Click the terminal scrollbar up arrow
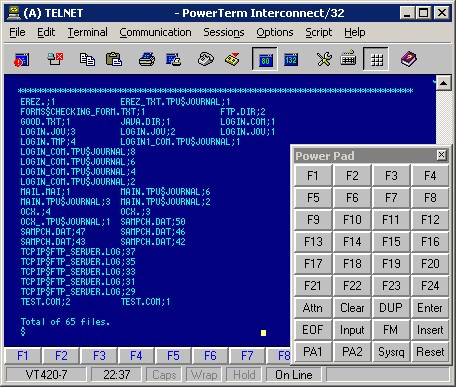Screen dimensions: 456x387 [443, 82]
